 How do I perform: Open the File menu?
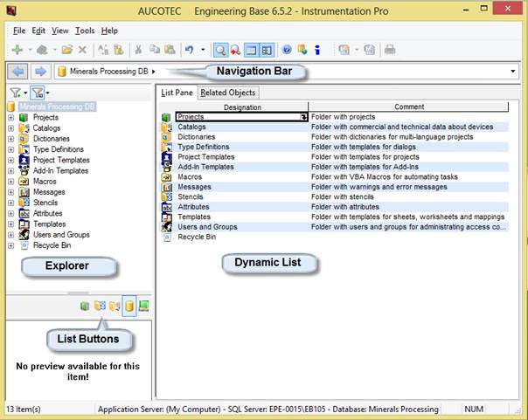[x=19, y=31]
